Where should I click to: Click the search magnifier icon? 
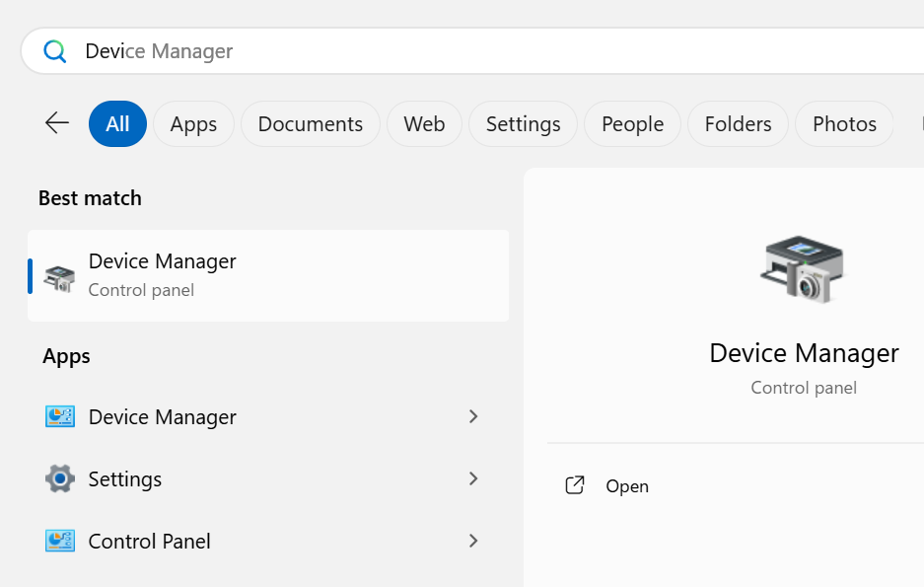click(x=55, y=51)
